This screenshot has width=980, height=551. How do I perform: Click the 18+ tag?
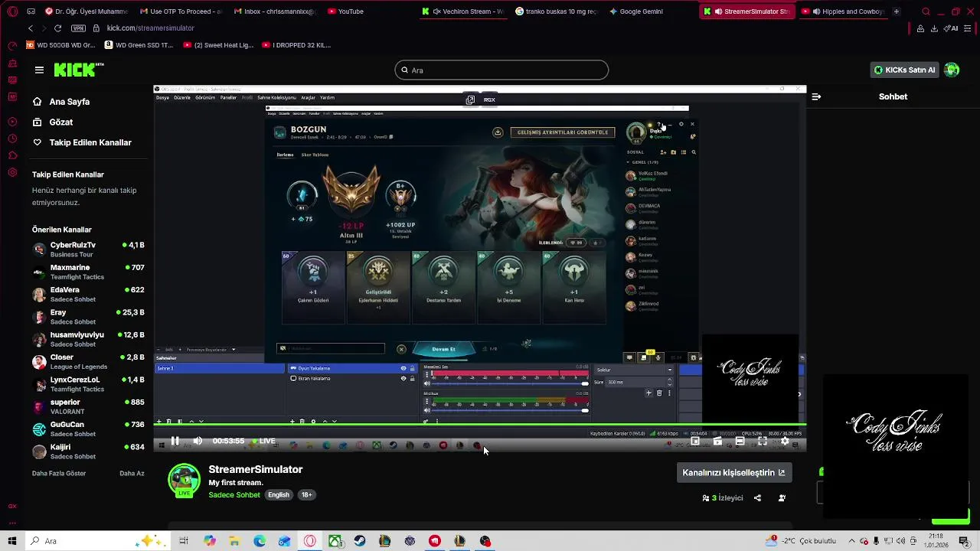point(306,495)
